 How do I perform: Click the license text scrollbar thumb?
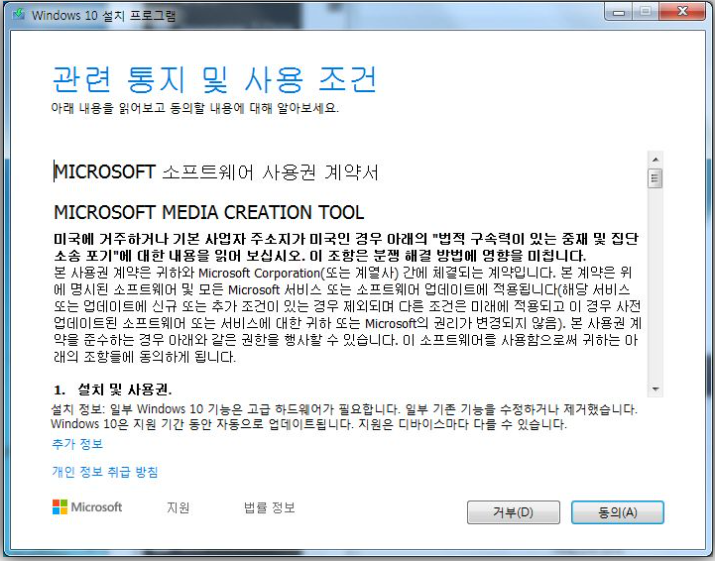click(x=655, y=178)
